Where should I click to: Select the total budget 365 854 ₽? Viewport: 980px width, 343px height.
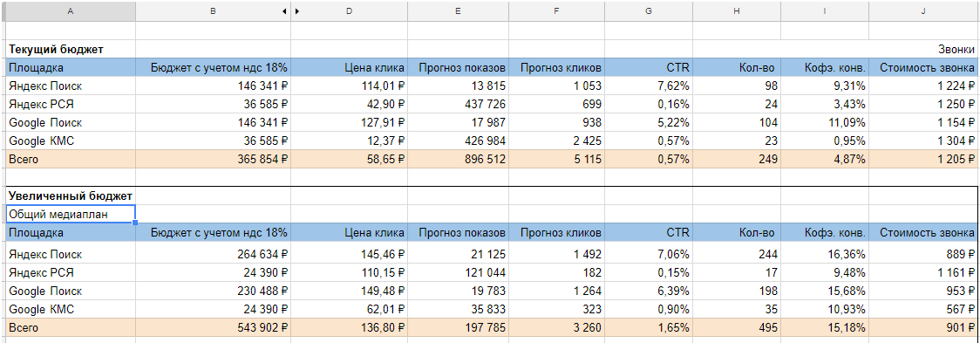pos(213,159)
